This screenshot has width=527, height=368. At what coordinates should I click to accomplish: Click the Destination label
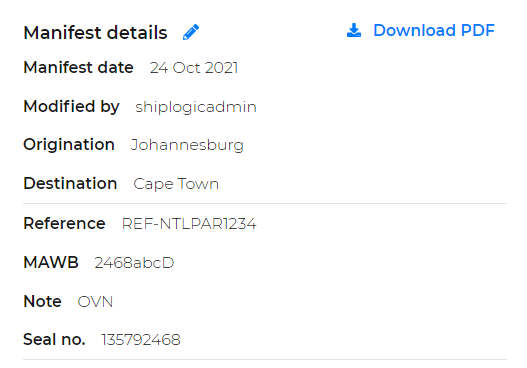70,183
